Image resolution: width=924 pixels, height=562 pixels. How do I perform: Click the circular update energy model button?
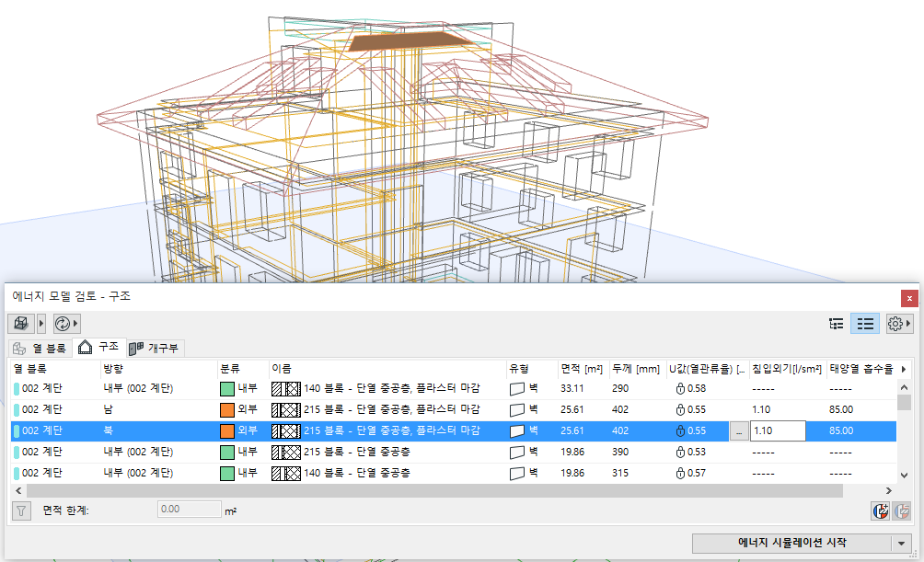[62, 324]
